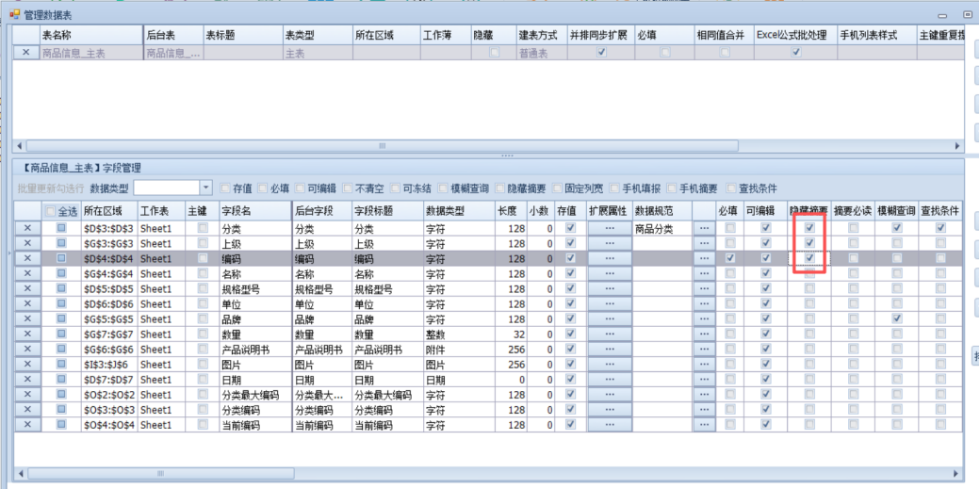Click the 表类型 cell showing 主表
Image resolution: width=980 pixels, height=489 pixels.
point(316,54)
